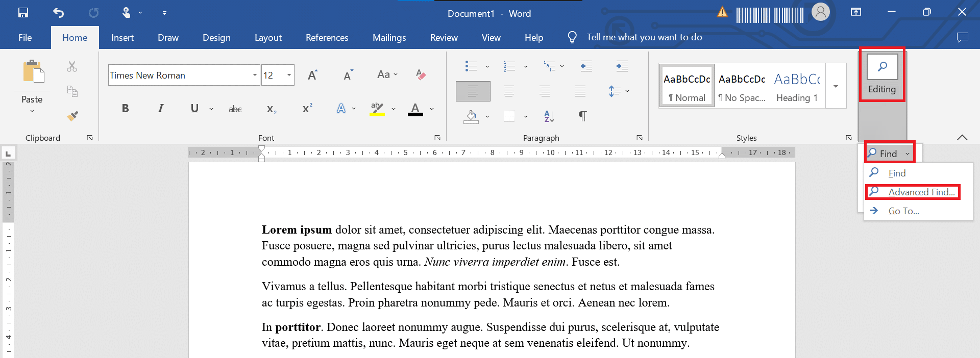Toggle superscript formatting

[x=307, y=108]
